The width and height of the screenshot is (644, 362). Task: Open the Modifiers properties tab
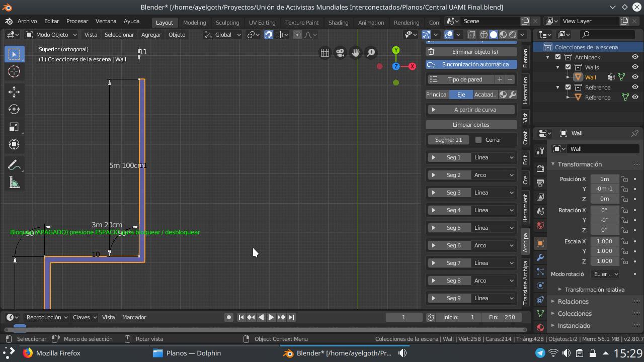click(x=540, y=257)
